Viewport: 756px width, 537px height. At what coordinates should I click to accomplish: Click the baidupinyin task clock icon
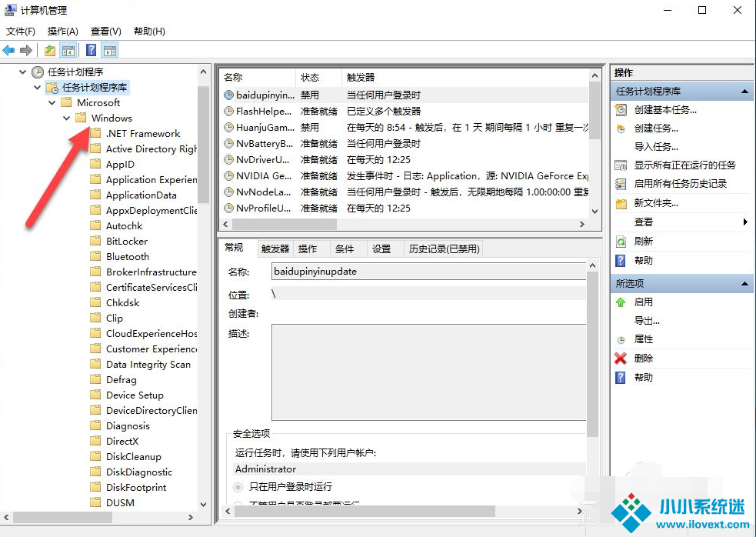pyautogui.click(x=228, y=95)
